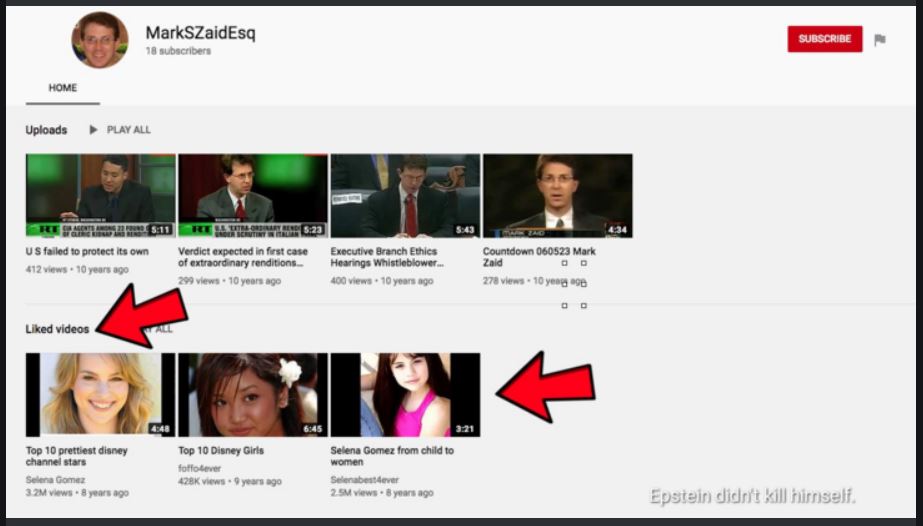923x526 pixels.
Task: Subscribe to the channel
Action: (x=825, y=39)
